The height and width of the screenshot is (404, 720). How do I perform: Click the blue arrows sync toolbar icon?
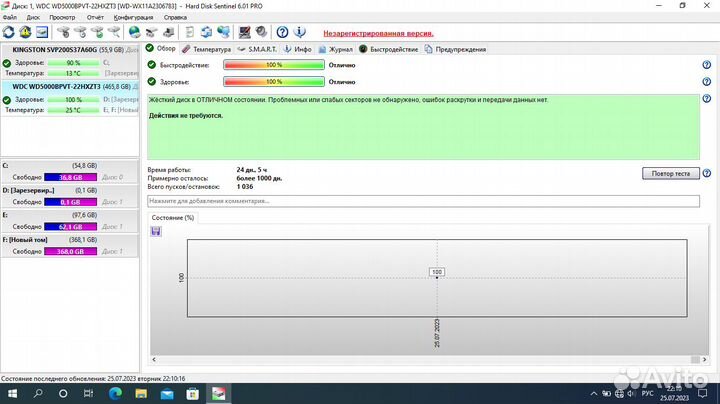[206, 32]
